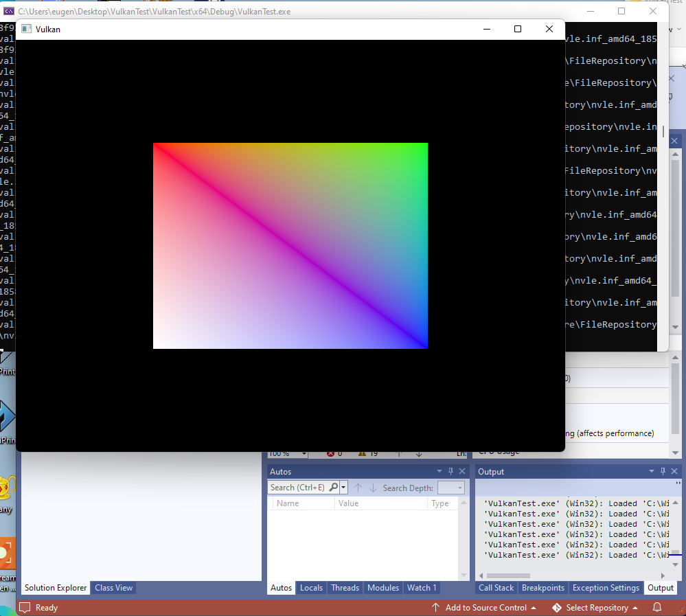Open the Threads tab
686x616 pixels.
[345, 588]
